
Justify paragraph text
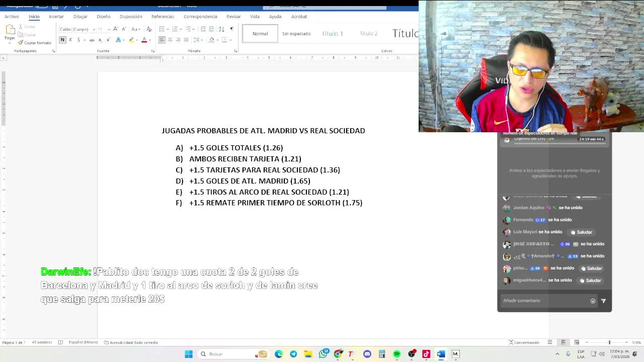[x=186, y=40]
